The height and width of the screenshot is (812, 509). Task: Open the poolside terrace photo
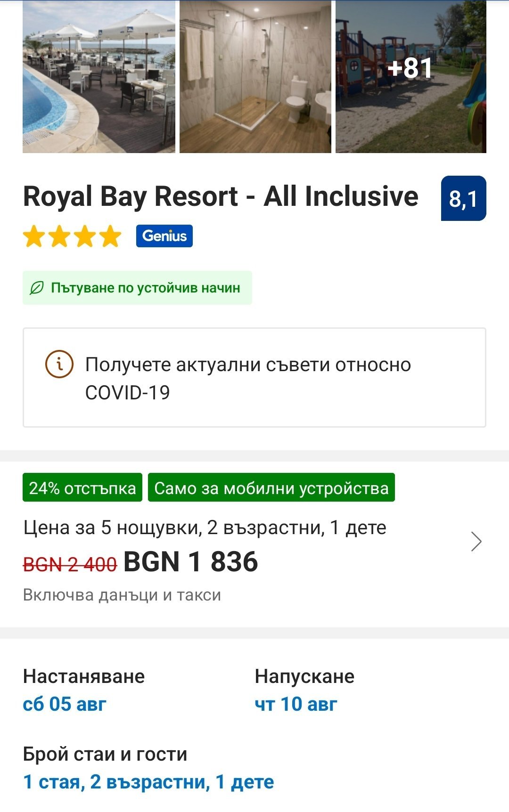tap(99, 78)
